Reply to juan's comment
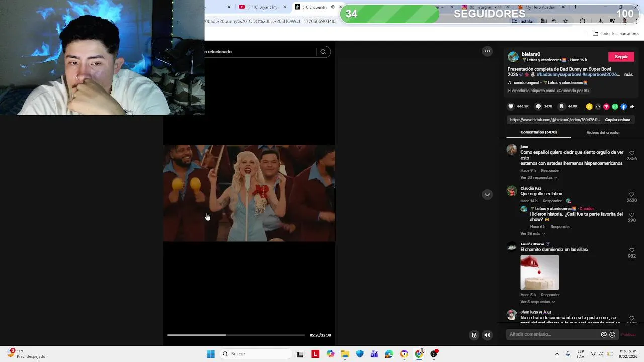644x362 pixels. [550, 170]
